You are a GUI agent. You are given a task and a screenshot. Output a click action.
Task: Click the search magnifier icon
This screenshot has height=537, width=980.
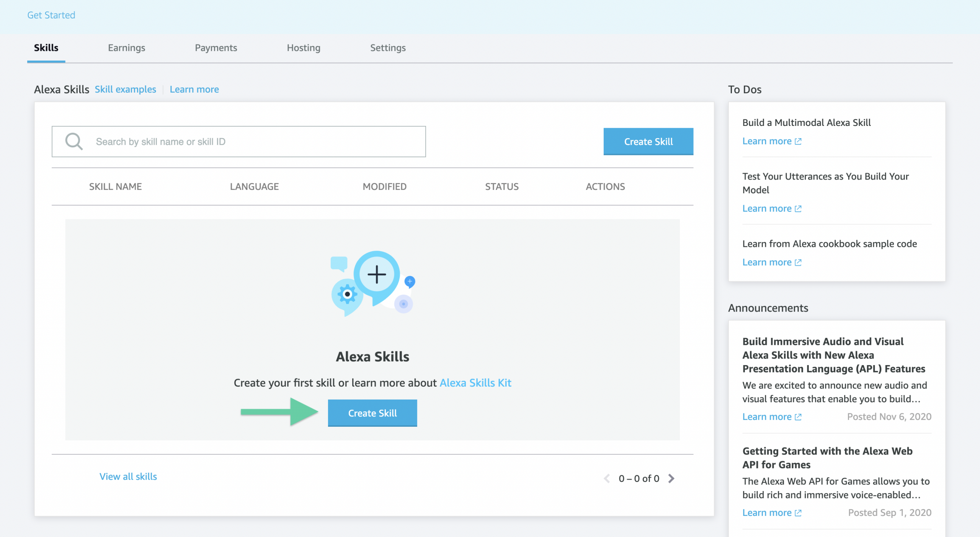coord(74,142)
